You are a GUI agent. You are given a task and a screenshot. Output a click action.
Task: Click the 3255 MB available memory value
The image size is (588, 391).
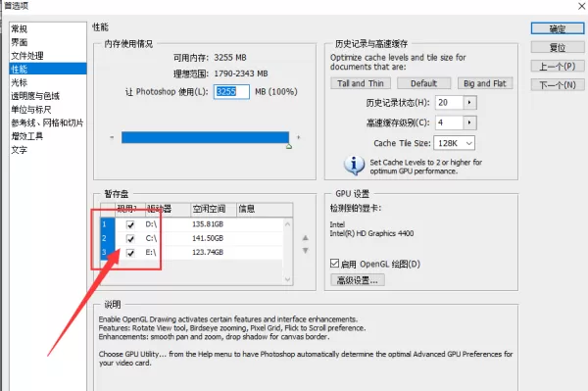[x=230, y=58]
